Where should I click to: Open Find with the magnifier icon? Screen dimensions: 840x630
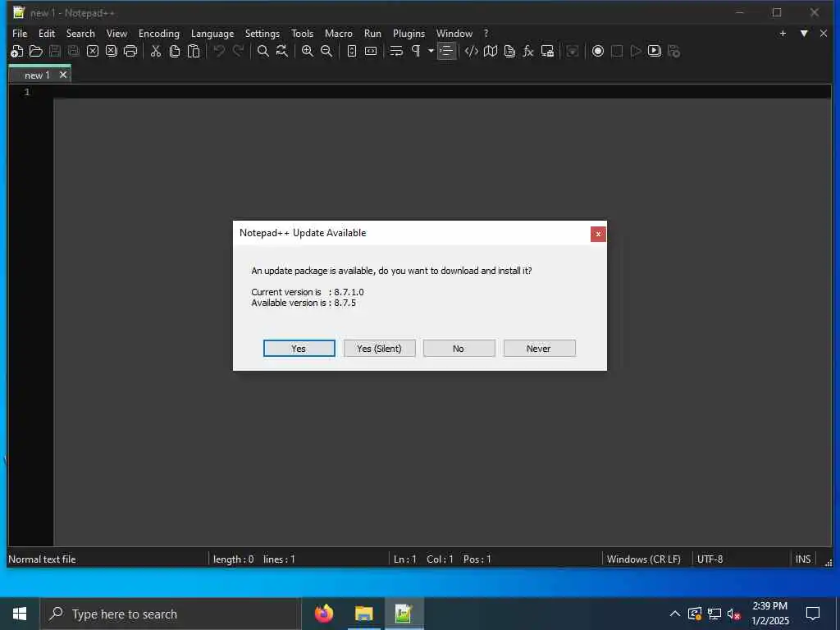(x=263, y=52)
